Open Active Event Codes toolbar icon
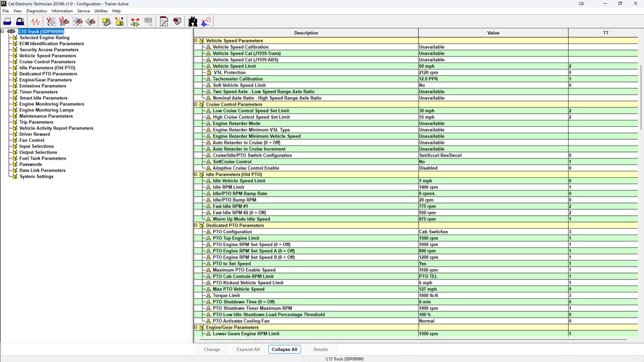 pyautogui.click(x=77, y=21)
